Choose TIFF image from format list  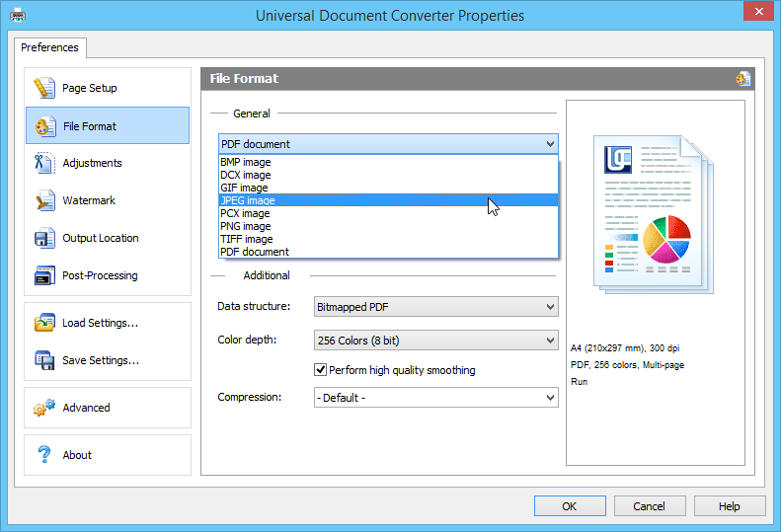click(388, 239)
